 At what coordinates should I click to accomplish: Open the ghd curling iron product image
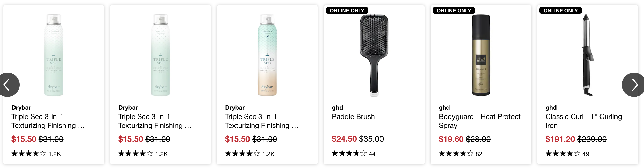pyautogui.click(x=588, y=55)
